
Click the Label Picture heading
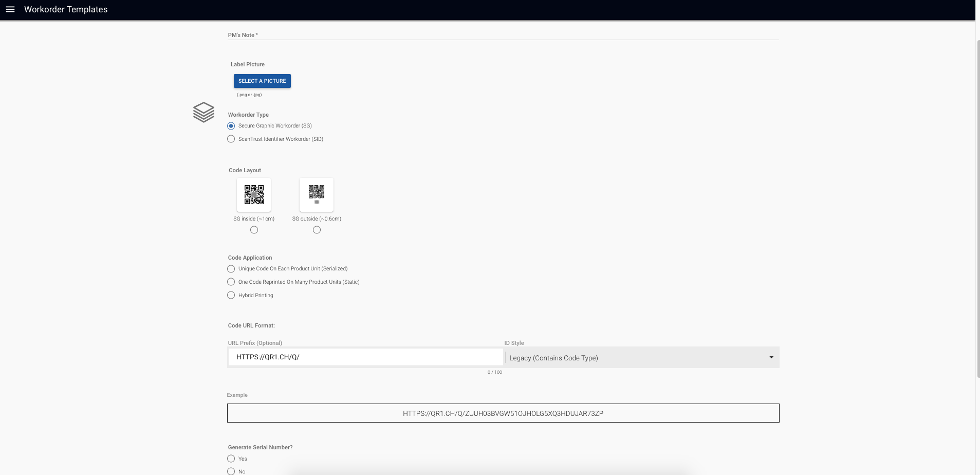click(248, 65)
